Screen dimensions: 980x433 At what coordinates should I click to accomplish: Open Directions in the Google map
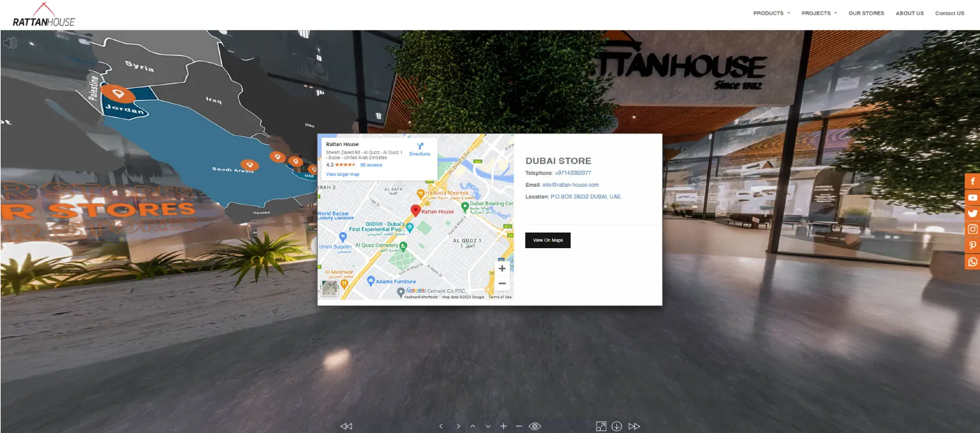(x=420, y=149)
